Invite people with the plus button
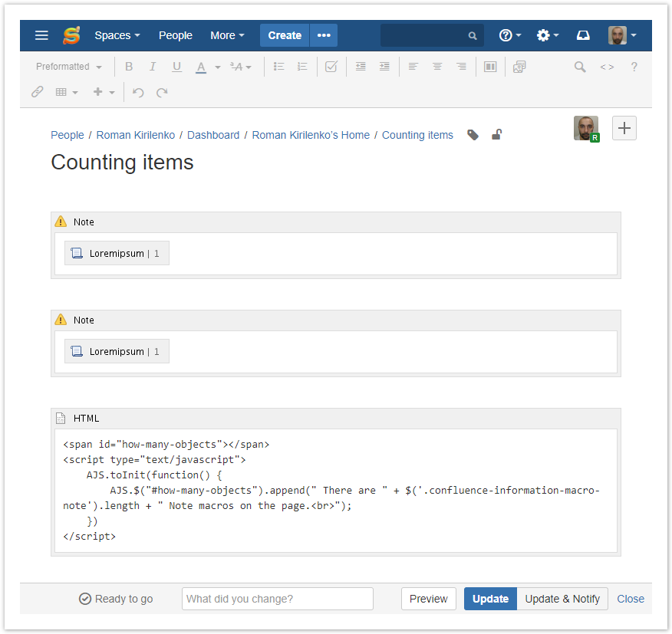 click(x=624, y=128)
